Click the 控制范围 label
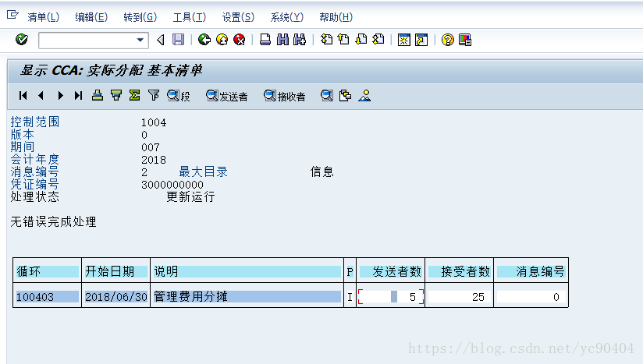This screenshot has height=364, width=643. pyautogui.click(x=35, y=122)
